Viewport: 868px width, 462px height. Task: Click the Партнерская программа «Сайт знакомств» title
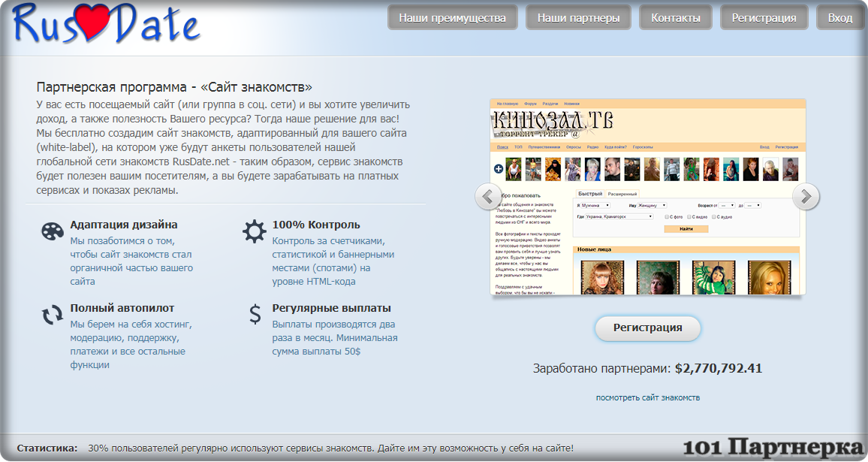point(173,88)
